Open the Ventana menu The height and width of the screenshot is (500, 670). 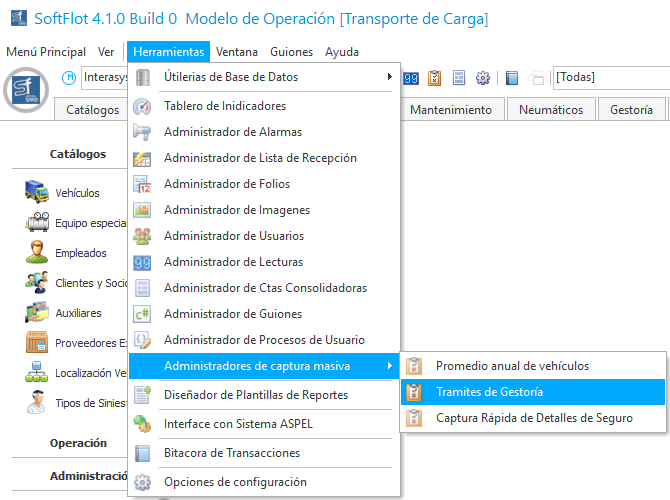pyautogui.click(x=236, y=52)
